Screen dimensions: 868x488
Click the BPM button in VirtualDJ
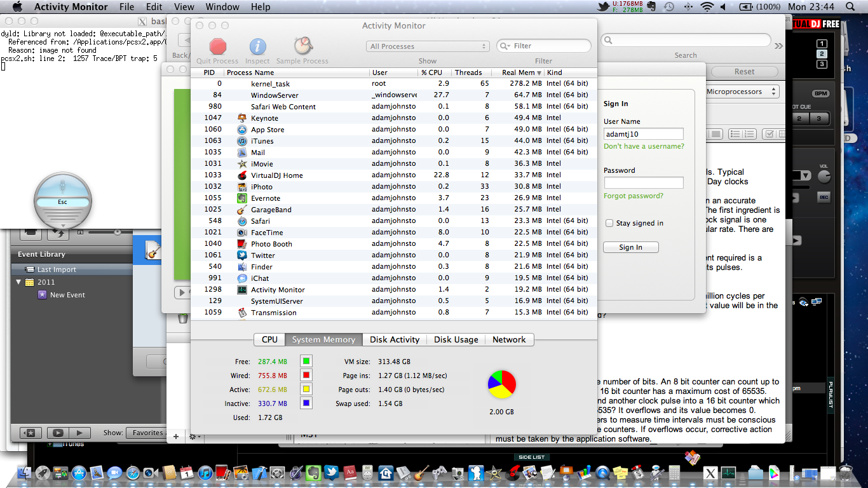(x=822, y=93)
